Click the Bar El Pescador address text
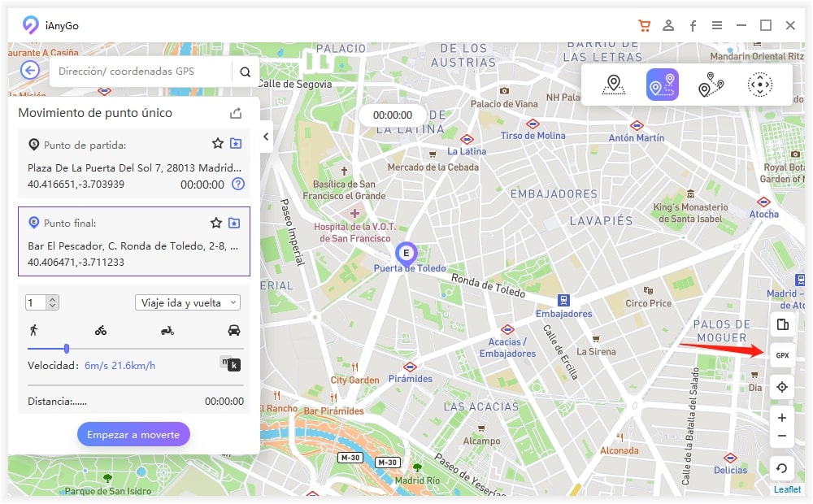 [x=133, y=246]
